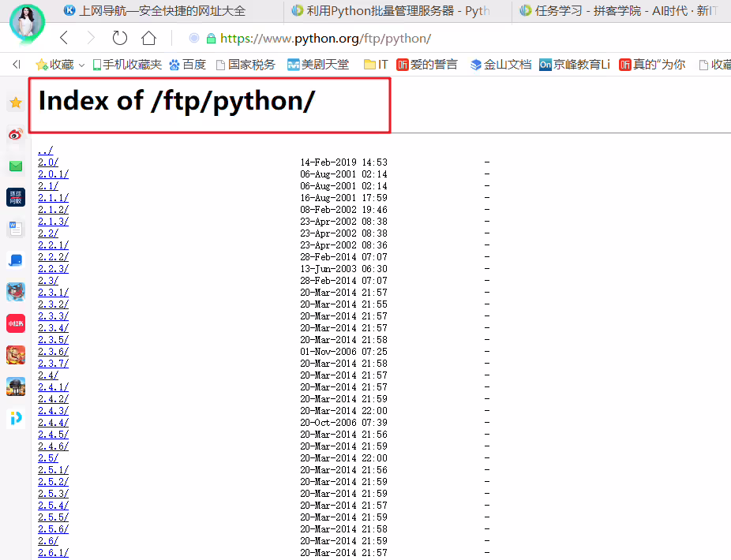Viewport: 731px width, 560px height.
Task: Open the Word document sidebar icon
Action: point(16,229)
